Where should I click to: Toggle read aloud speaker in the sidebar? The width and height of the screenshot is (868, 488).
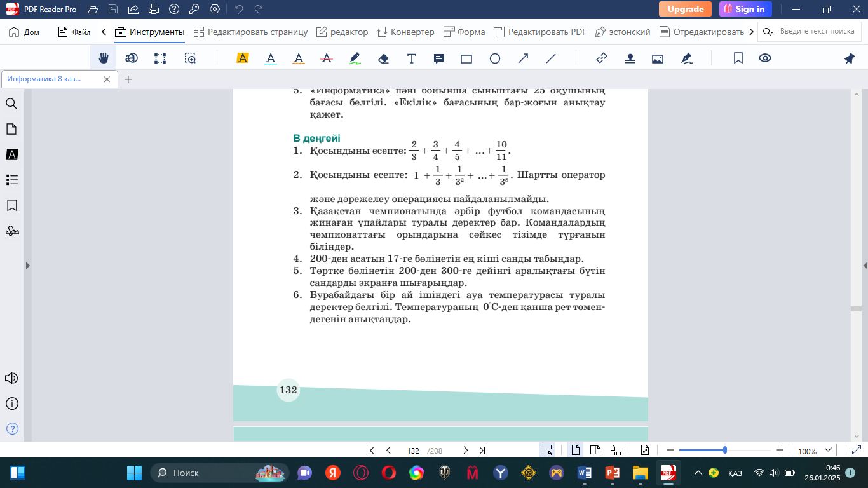pos(11,378)
